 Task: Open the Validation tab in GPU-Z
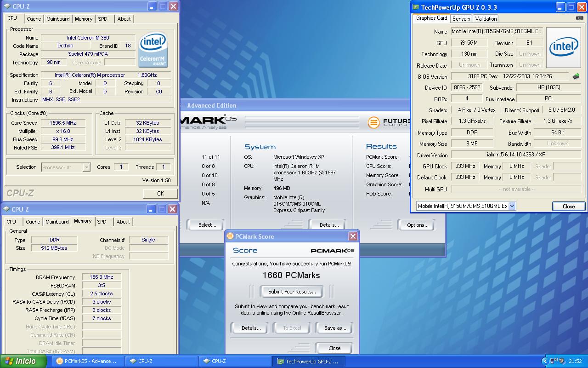click(x=486, y=19)
